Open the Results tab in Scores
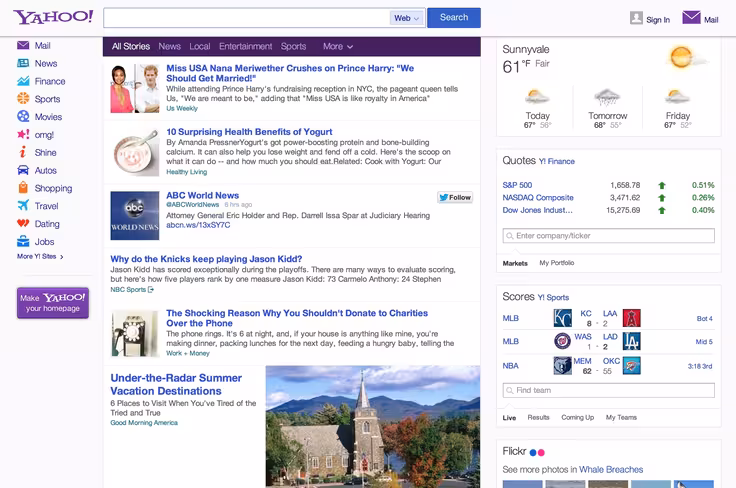 [x=538, y=417]
